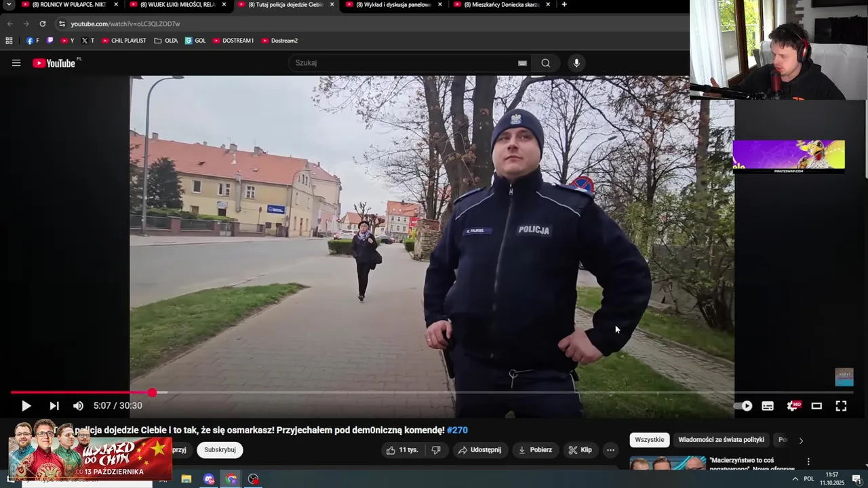Select Wiadomości ze świata polityki chip
This screenshot has height=488, width=868.
click(721, 440)
